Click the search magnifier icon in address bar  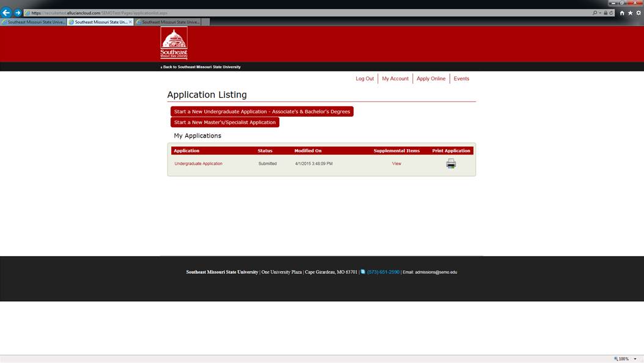coord(595,13)
